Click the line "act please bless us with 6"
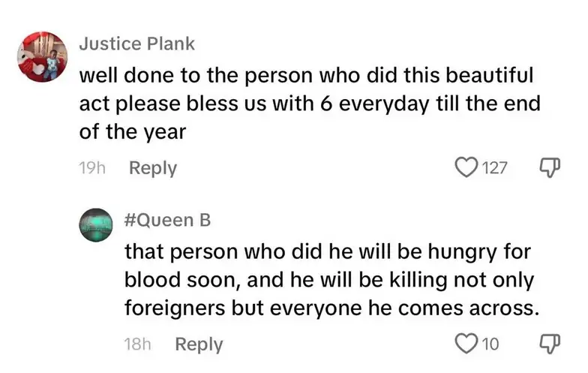Viewport: 588px width, 373px height. pyautogui.click(x=309, y=104)
